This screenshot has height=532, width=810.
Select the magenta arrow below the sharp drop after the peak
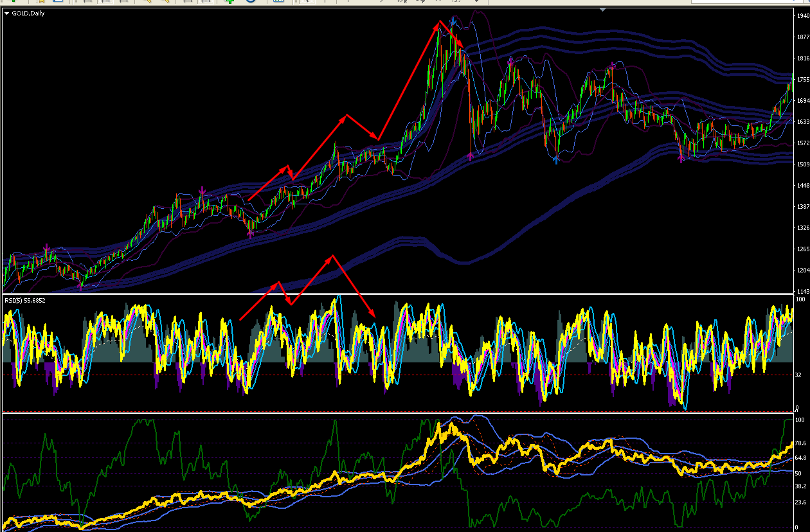click(x=471, y=155)
